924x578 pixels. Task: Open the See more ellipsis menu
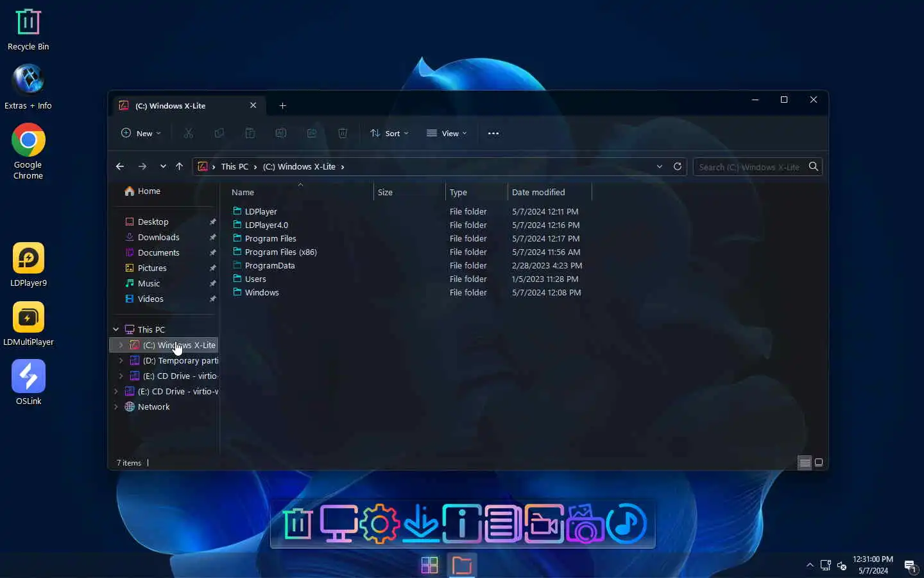493,133
